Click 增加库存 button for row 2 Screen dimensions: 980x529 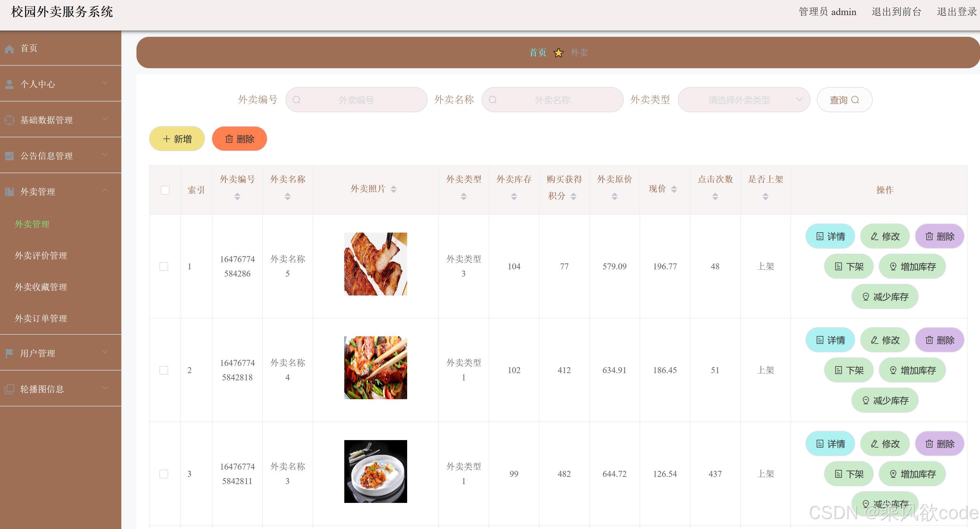click(912, 370)
